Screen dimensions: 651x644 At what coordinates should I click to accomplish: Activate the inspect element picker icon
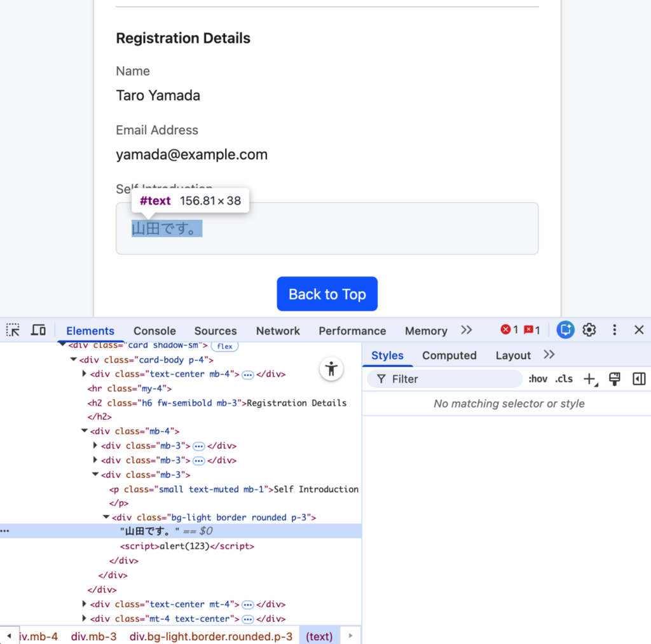click(13, 330)
